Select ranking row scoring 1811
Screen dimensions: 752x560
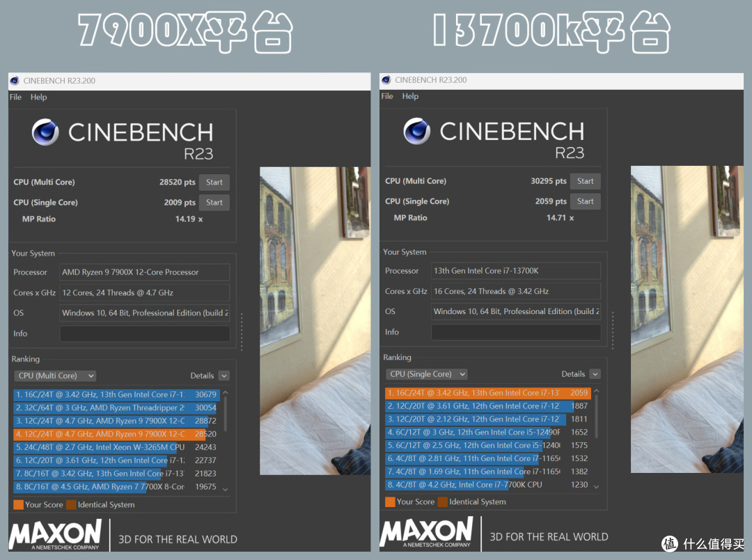click(x=487, y=419)
